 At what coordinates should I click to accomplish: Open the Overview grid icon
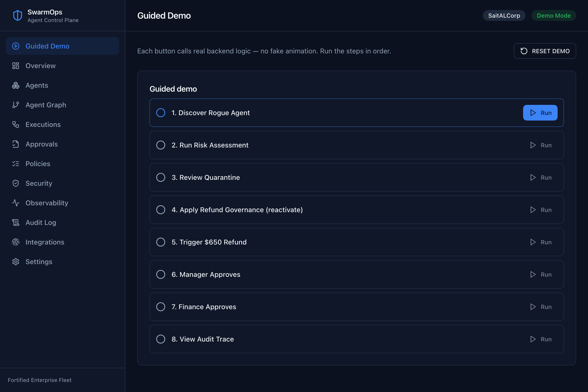tap(16, 66)
